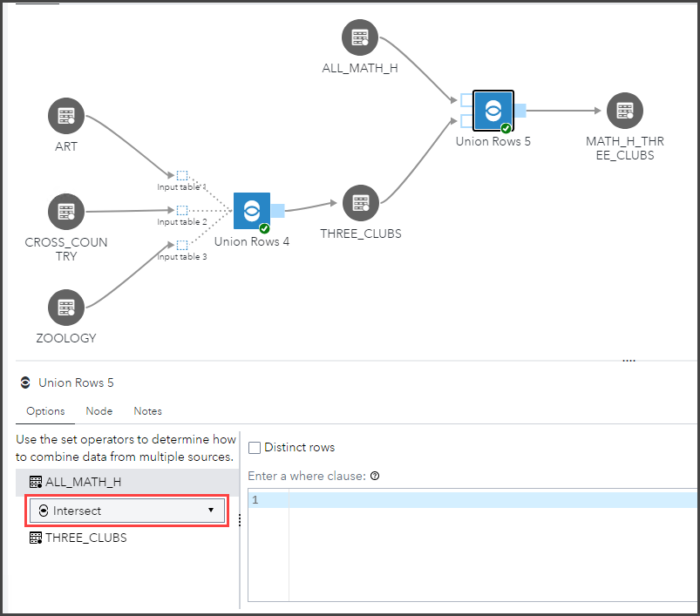
Task: Select the Options tab
Action: tap(44, 410)
